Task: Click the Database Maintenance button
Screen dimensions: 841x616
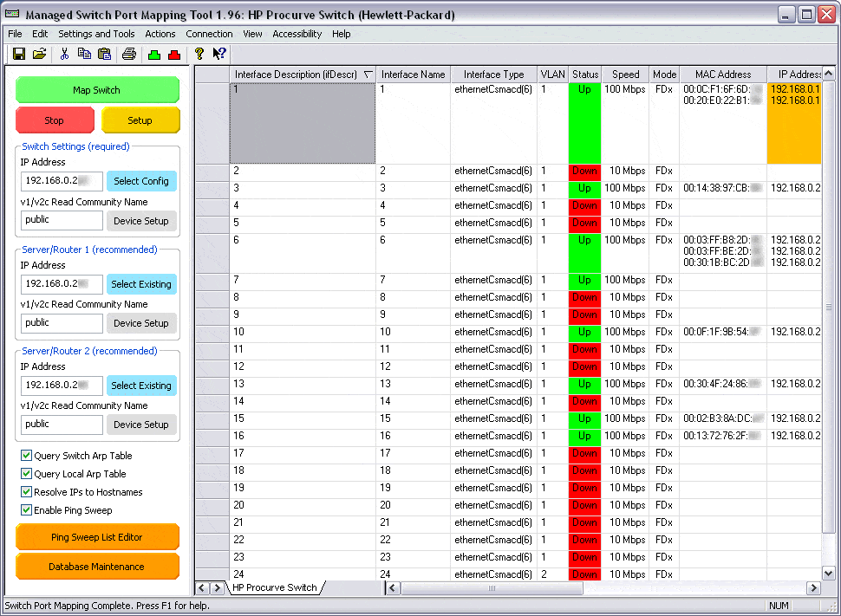Action: tap(97, 567)
